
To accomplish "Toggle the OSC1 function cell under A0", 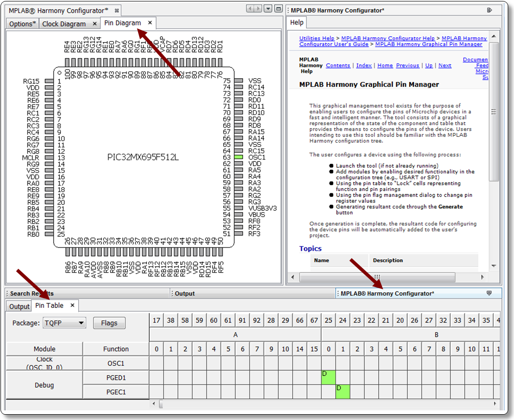I will pos(157,363).
